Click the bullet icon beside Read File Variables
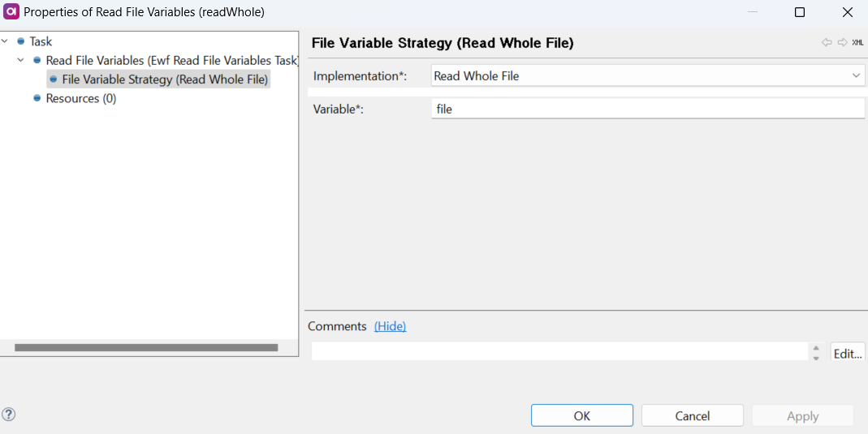This screenshot has width=868, height=434. click(37, 61)
